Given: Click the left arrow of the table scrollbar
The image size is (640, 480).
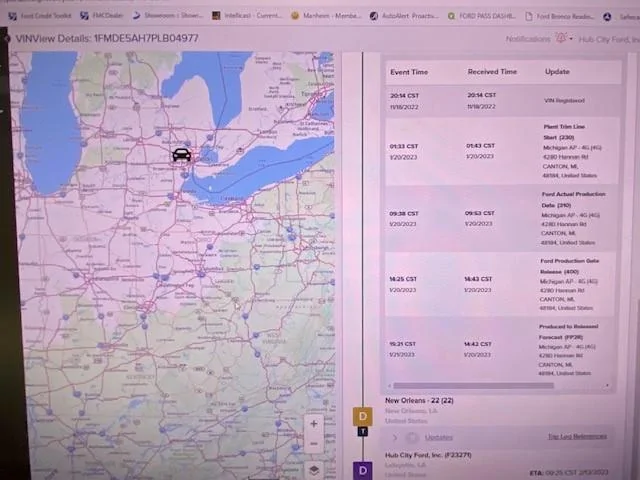Looking at the screenshot, I should tap(389, 385).
